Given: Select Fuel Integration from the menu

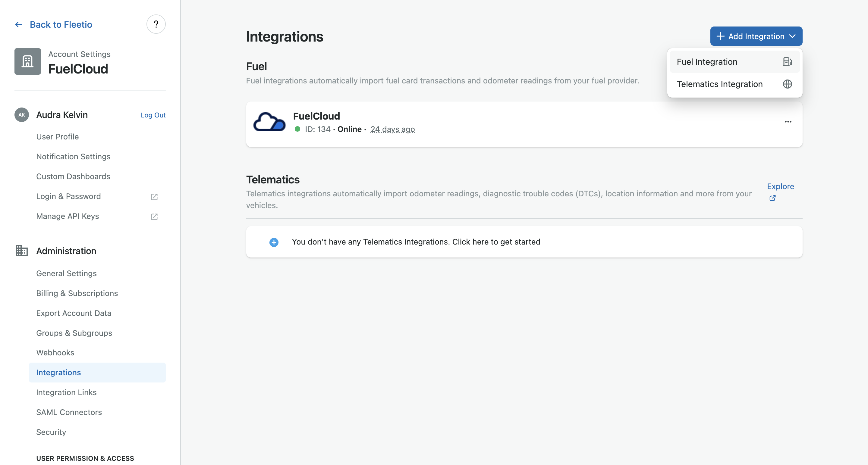Looking at the screenshot, I should [x=734, y=62].
